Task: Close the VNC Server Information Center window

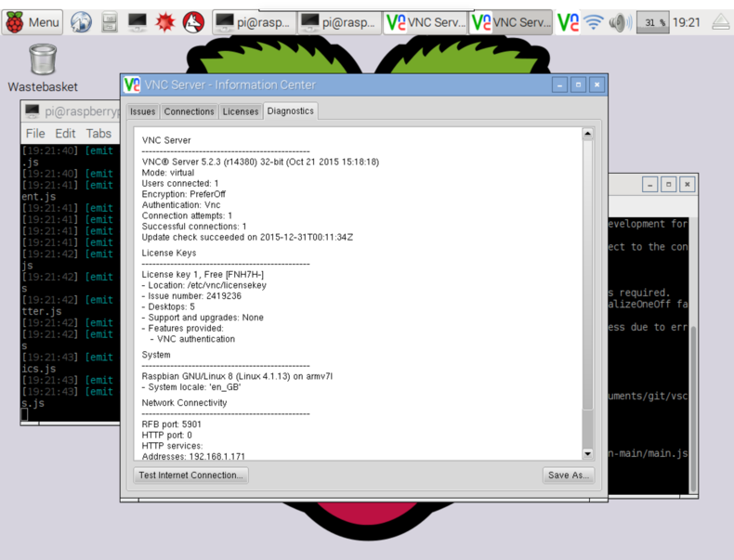Action: (x=596, y=85)
